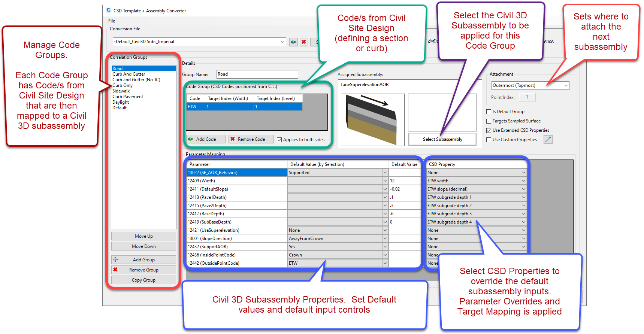
Task: Uncheck Use Extended CSD Properties
Action: (489, 130)
